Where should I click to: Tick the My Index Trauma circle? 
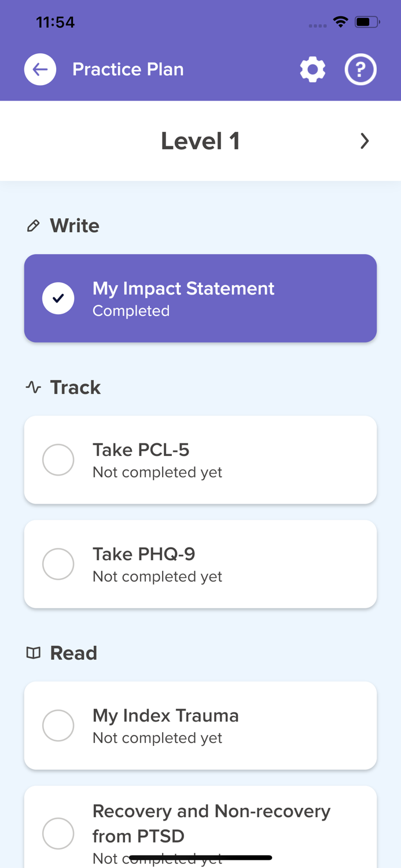58,726
